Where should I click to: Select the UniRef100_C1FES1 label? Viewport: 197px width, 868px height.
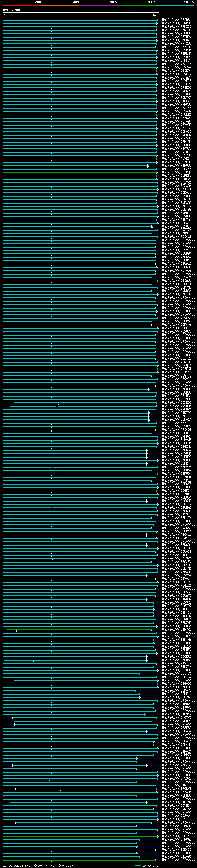coord(176,176)
